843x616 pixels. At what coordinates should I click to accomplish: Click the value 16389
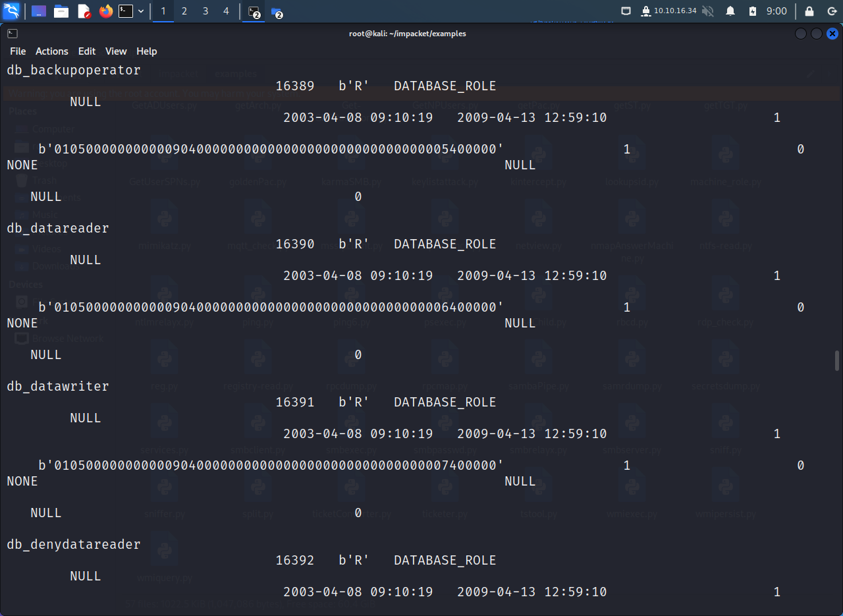295,86
